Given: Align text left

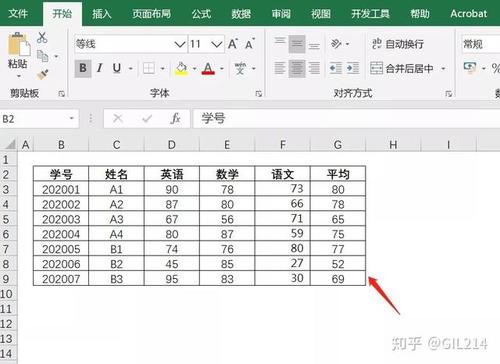Looking at the screenshot, I should 280,68.
